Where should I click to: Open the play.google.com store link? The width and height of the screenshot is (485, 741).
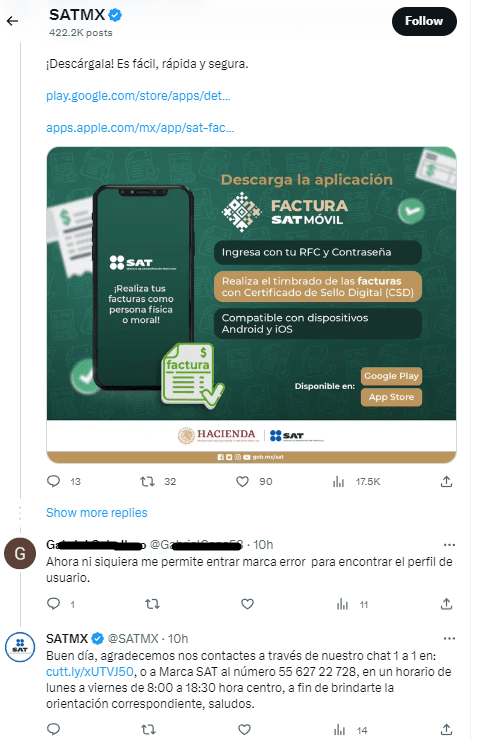tap(138, 96)
